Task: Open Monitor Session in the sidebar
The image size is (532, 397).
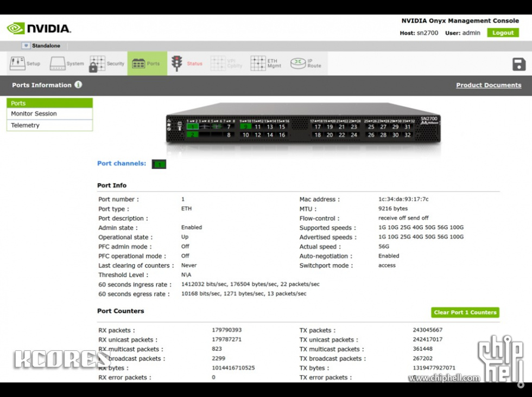Action: pyautogui.click(x=49, y=113)
